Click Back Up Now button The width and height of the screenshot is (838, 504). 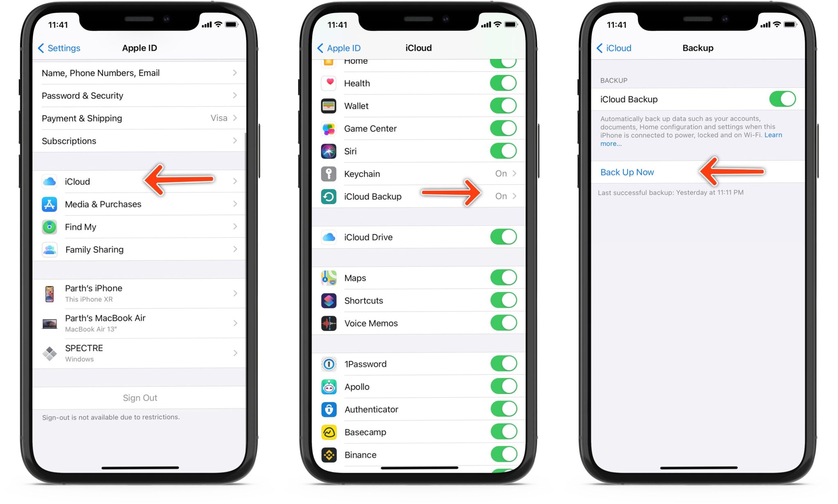[628, 172]
